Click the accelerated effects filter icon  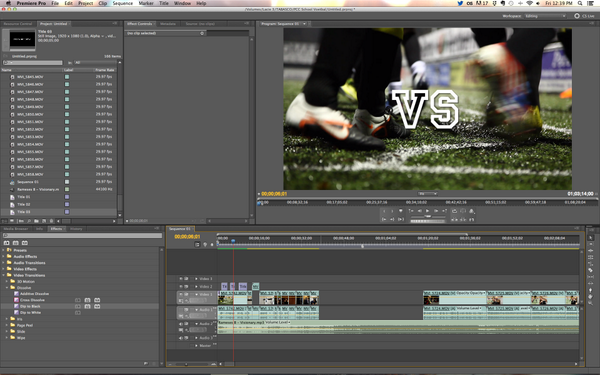(x=7, y=243)
